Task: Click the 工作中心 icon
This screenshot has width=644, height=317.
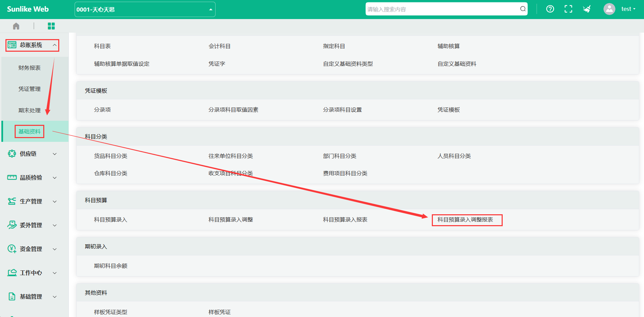Action: (x=12, y=273)
